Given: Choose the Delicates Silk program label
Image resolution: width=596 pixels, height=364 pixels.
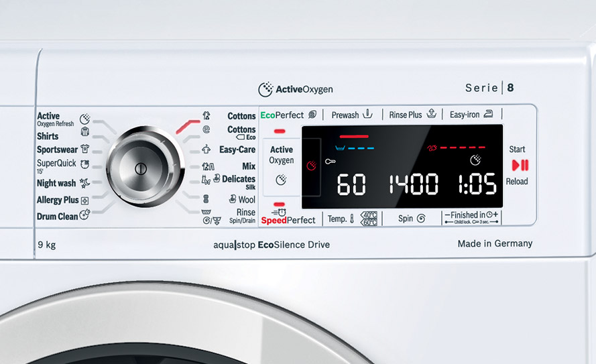Looking at the screenshot, I should pyautogui.click(x=239, y=182).
